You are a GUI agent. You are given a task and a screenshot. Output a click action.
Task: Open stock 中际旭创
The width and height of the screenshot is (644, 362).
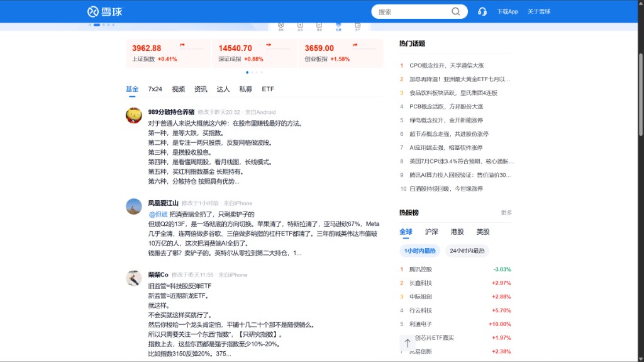421,297
